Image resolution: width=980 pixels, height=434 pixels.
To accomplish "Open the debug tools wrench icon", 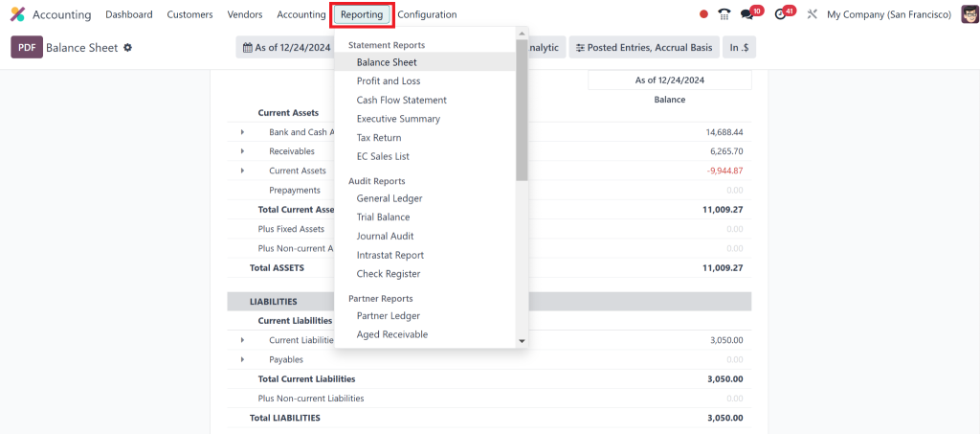I will tap(812, 14).
